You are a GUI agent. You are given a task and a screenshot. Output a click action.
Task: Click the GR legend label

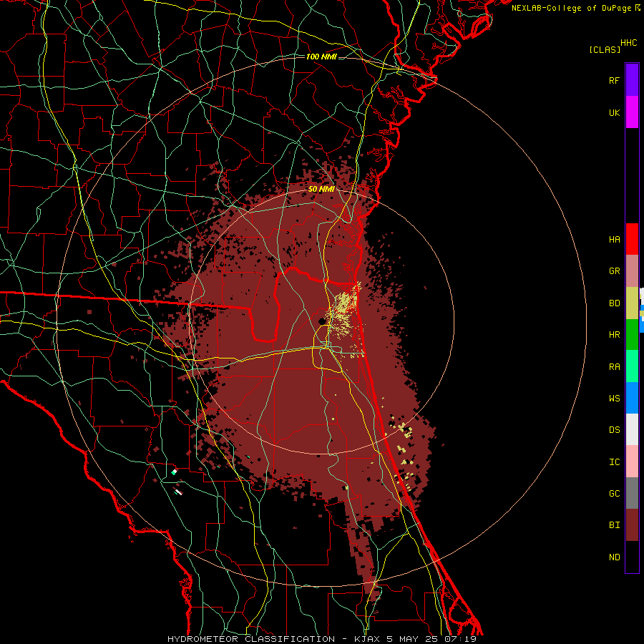(614, 271)
